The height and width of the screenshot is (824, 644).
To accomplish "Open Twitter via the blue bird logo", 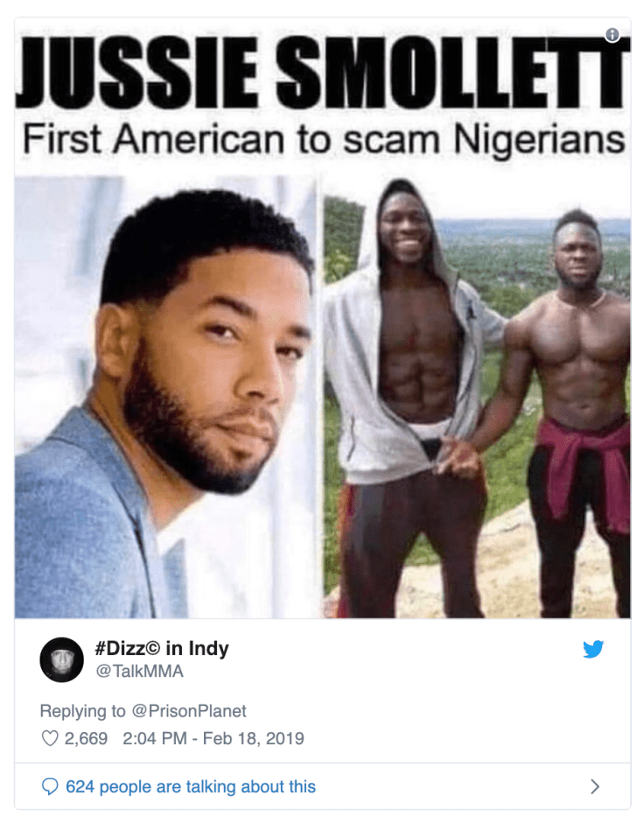I will click(593, 649).
